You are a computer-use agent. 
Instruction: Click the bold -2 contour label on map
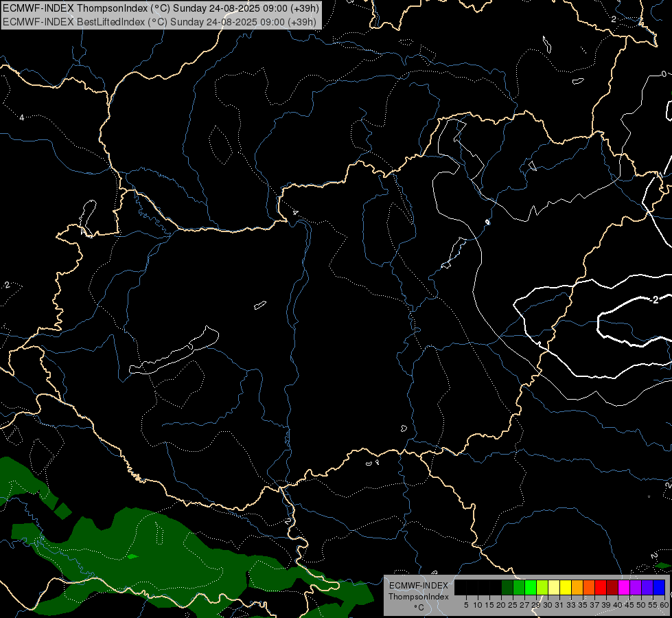pos(653,300)
